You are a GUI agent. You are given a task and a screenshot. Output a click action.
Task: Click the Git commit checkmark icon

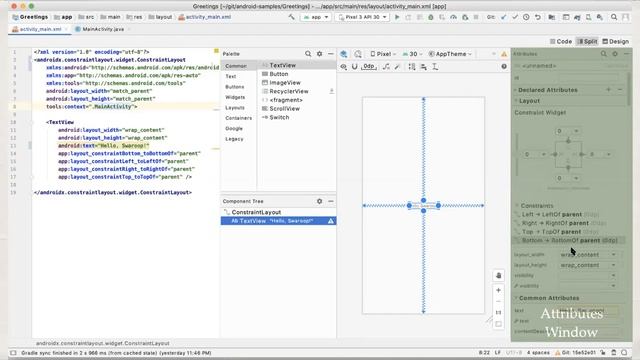point(515,17)
